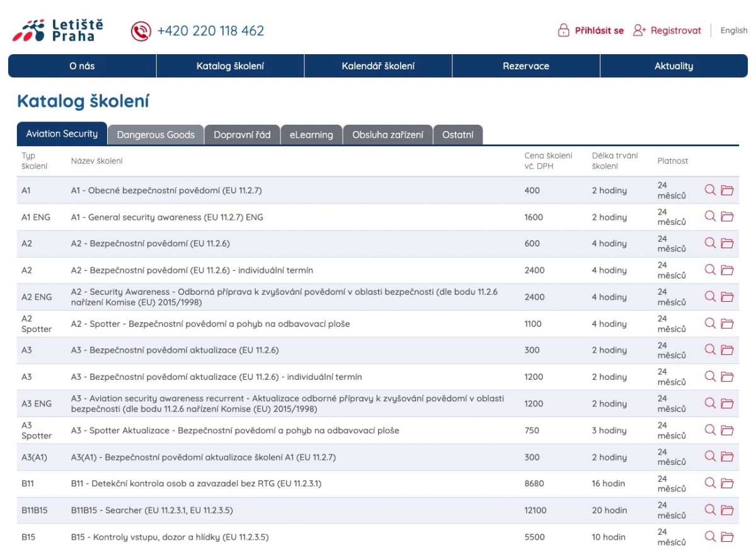
Task: Open folder icon in the A1 ENG row
Action: click(x=727, y=217)
